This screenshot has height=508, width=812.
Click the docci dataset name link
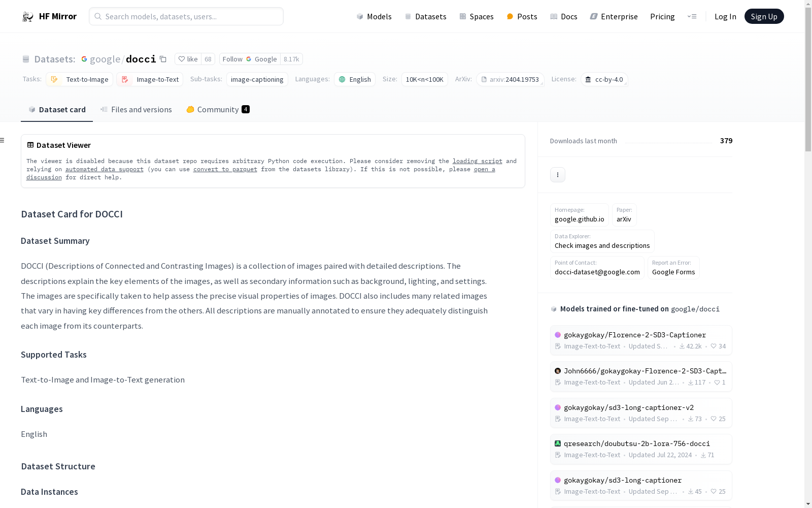tap(141, 59)
